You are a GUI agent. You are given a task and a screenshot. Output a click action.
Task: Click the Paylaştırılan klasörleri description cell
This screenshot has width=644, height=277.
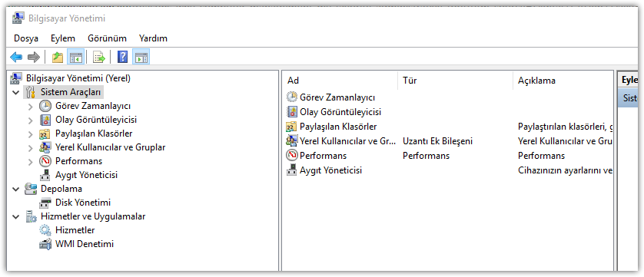tap(566, 127)
